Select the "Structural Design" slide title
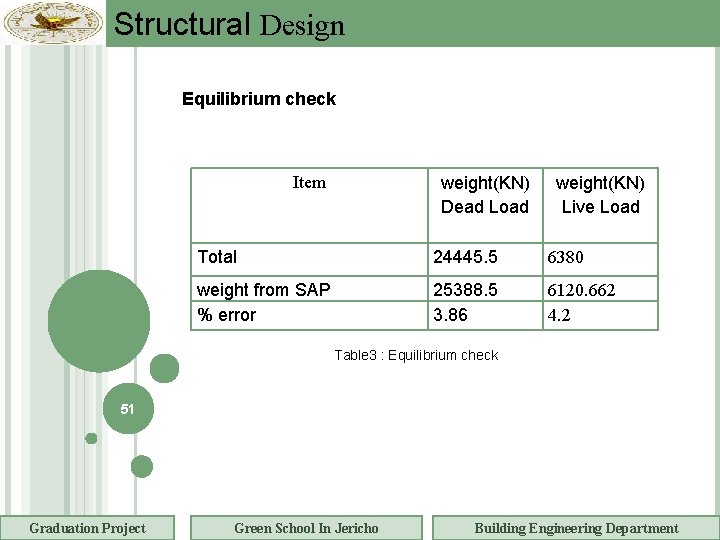 [x=229, y=25]
